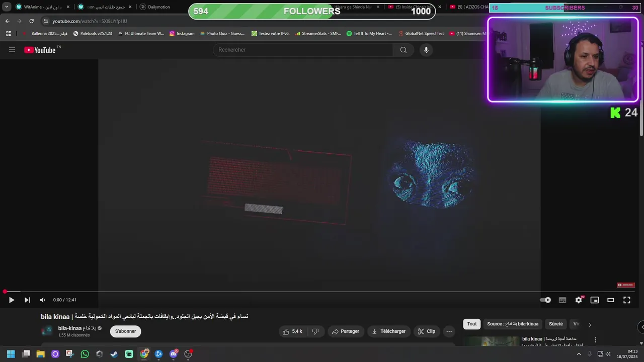This screenshot has height=362, width=644.
Task: Show hidden system tray icons
Action: [x=579, y=354]
